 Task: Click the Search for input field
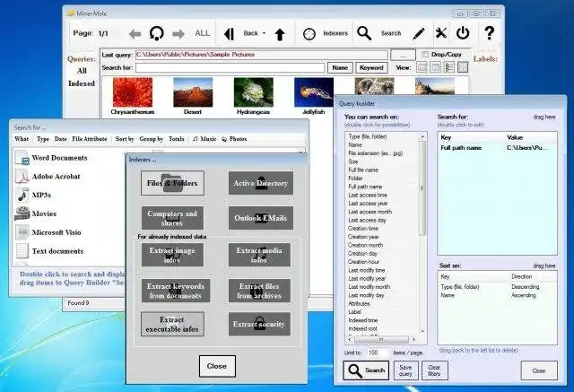(230, 67)
